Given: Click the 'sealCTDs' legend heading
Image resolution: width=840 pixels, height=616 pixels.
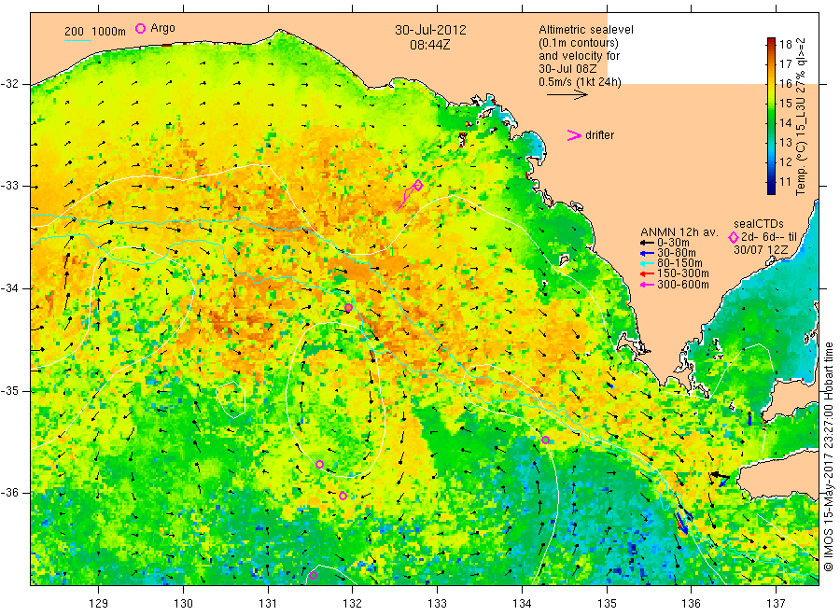Looking at the screenshot, I should tap(759, 224).
